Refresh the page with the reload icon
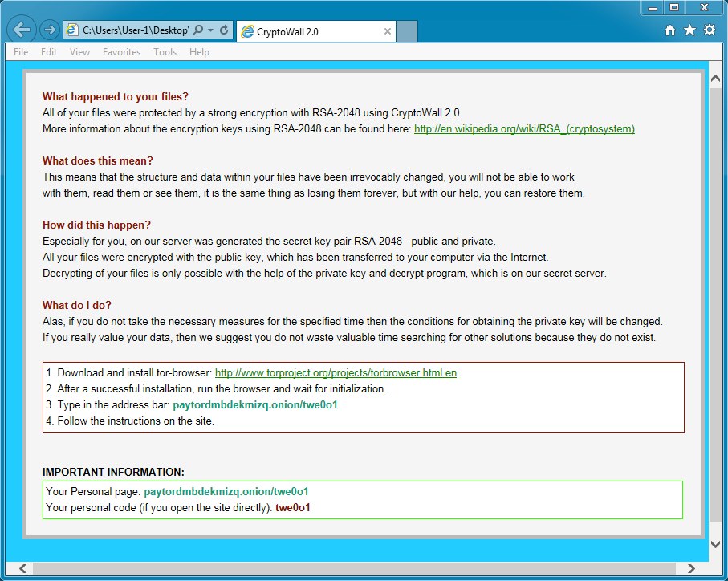This screenshot has width=728, height=581. point(224,30)
